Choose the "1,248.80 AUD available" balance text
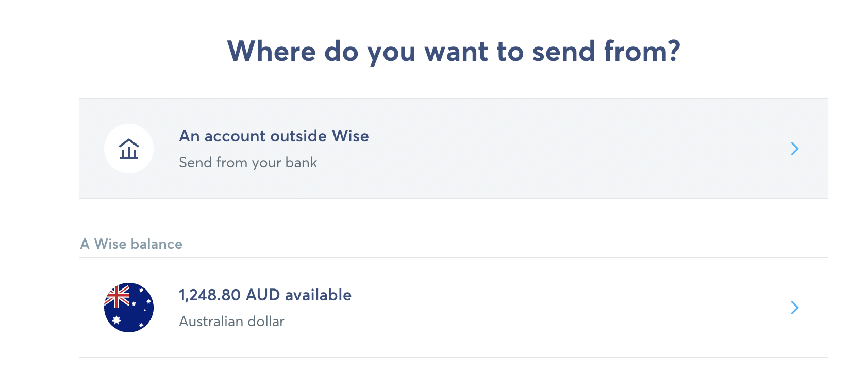 (x=265, y=295)
